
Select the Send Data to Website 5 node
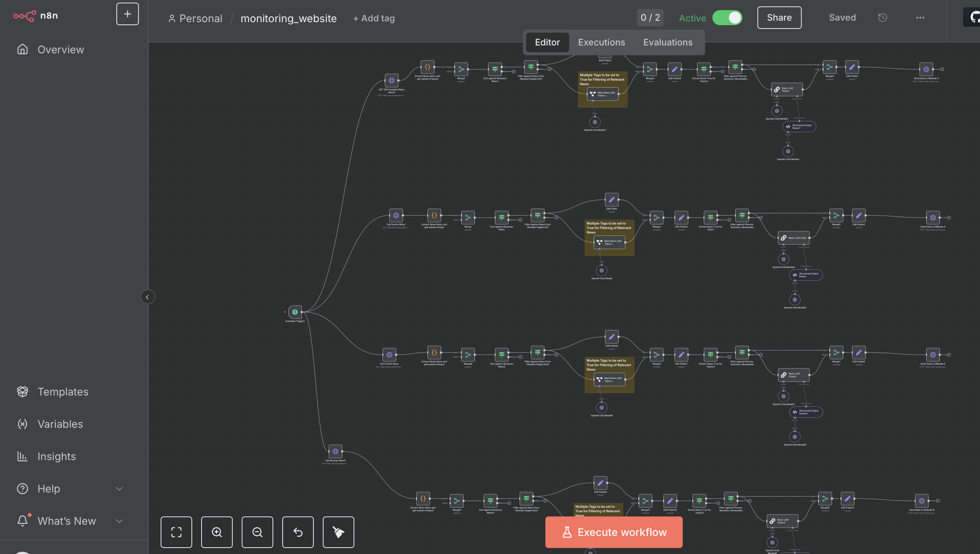pyautogui.click(x=933, y=355)
